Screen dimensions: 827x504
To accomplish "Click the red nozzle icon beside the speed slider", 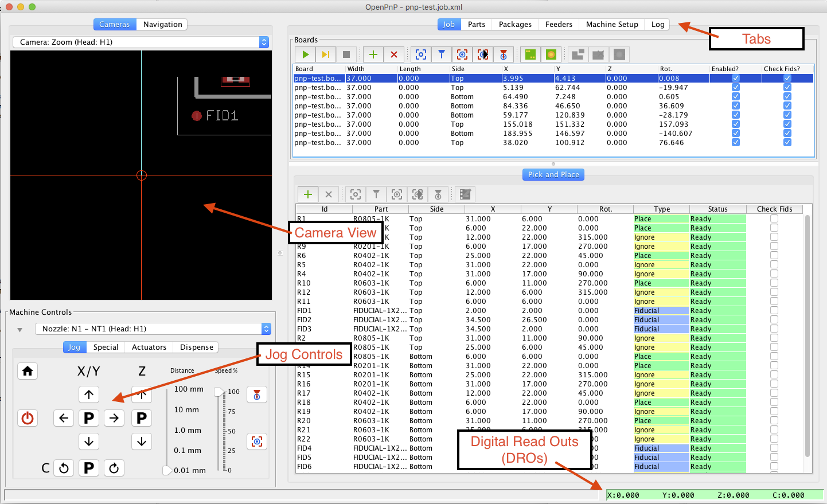I will click(257, 394).
